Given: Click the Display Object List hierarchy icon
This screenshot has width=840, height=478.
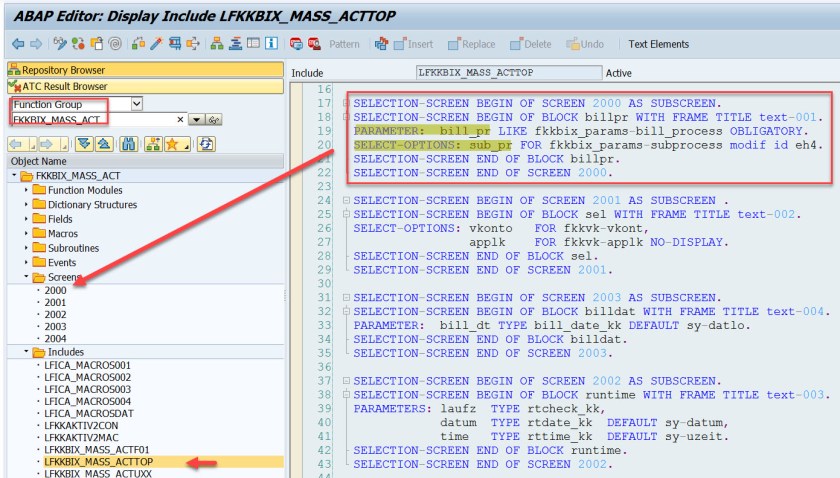Looking at the screenshot, I should [217, 44].
